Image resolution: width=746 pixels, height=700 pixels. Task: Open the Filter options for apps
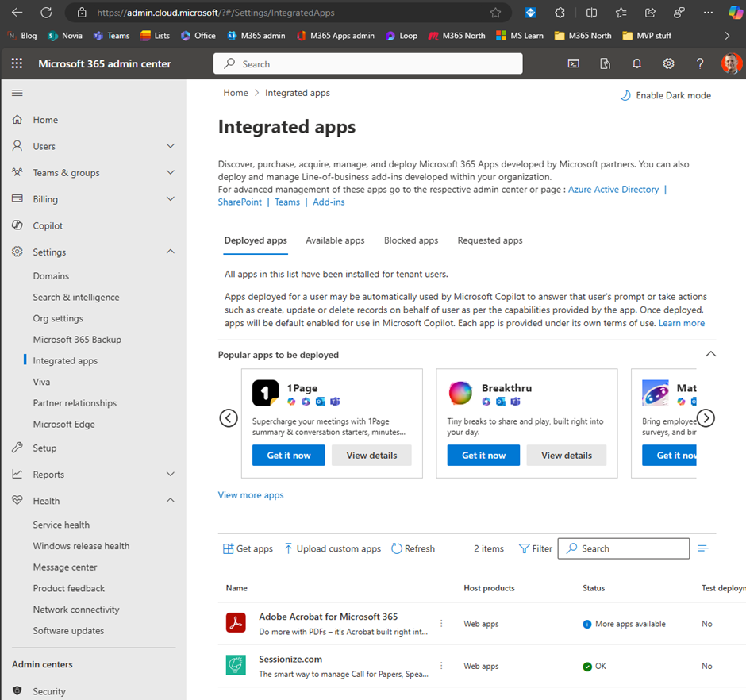(x=535, y=548)
